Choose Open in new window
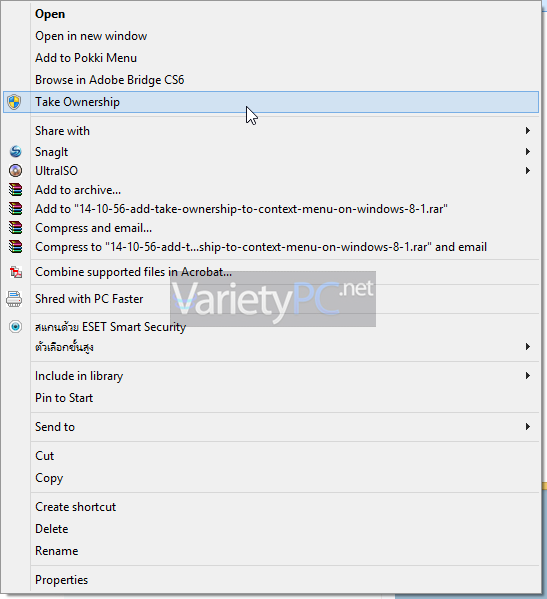This screenshot has height=599, width=547. (91, 36)
